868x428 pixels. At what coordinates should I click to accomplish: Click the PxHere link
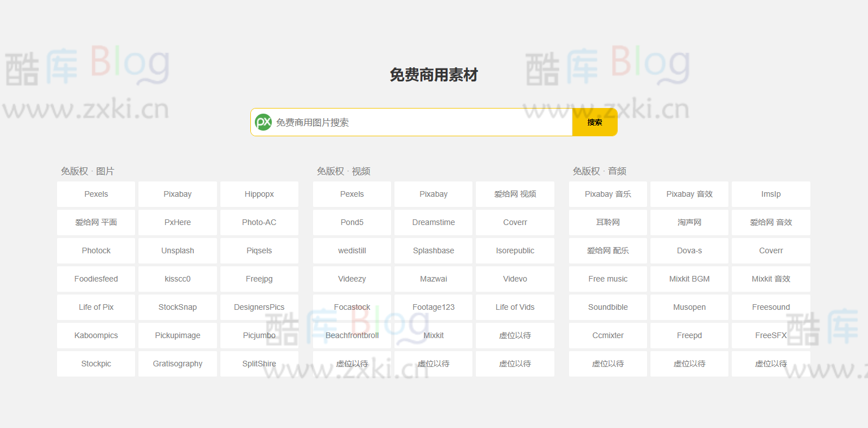tap(177, 222)
